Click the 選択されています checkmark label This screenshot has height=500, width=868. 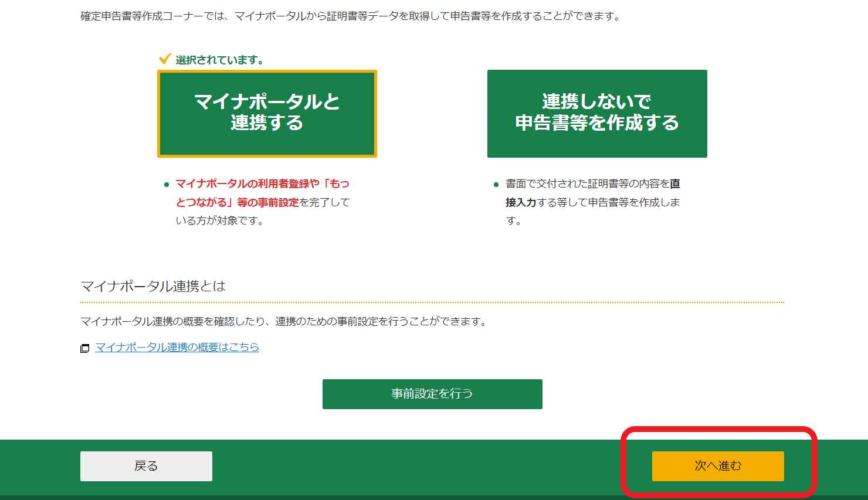pyautogui.click(x=212, y=59)
